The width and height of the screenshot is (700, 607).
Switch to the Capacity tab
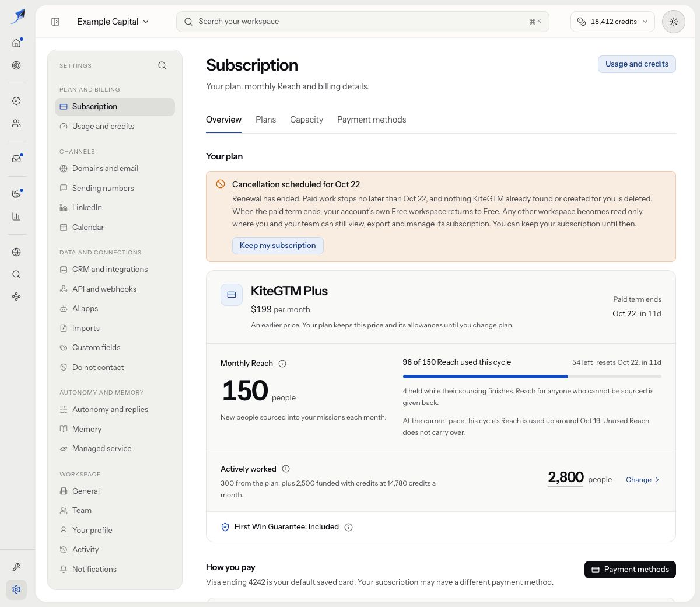pyautogui.click(x=306, y=120)
